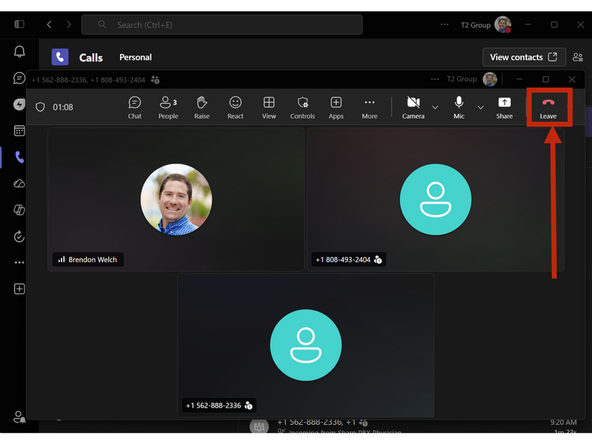Turn on the Camera
Image resolution: width=592 pixels, height=444 pixels.
point(413,107)
